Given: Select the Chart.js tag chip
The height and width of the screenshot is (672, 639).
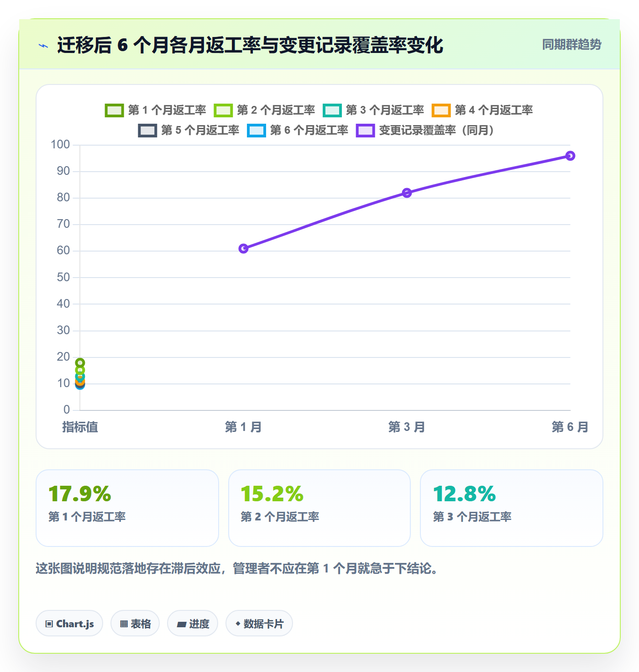Looking at the screenshot, I should [x=69, y=624].
